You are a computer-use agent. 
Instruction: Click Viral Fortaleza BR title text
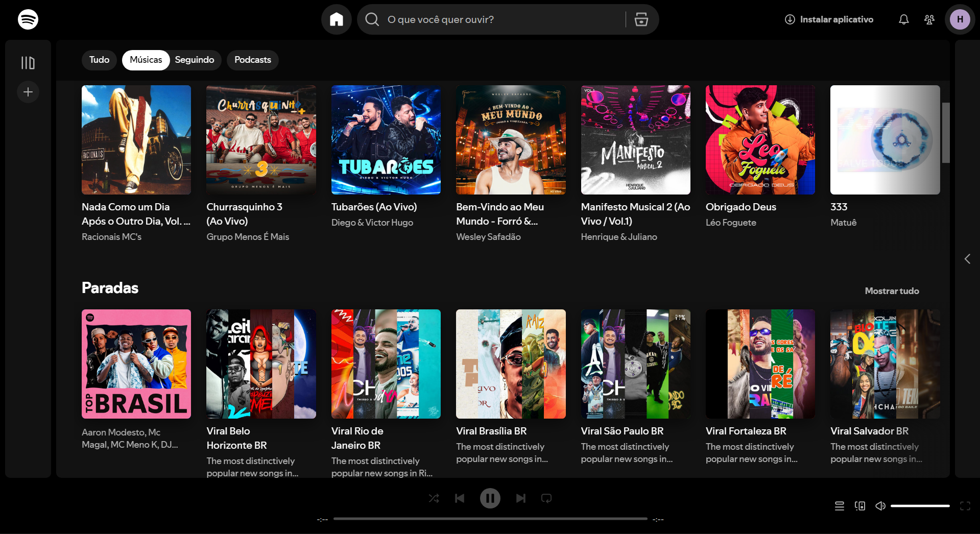[x=746, y=431]
